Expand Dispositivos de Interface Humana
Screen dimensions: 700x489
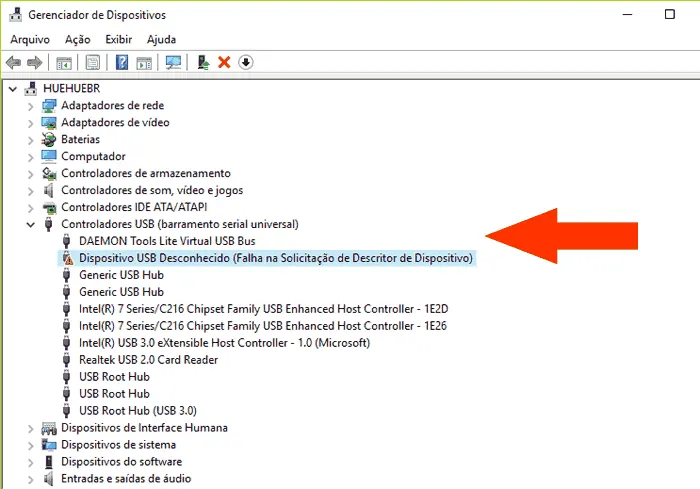(x=30, y=429)
